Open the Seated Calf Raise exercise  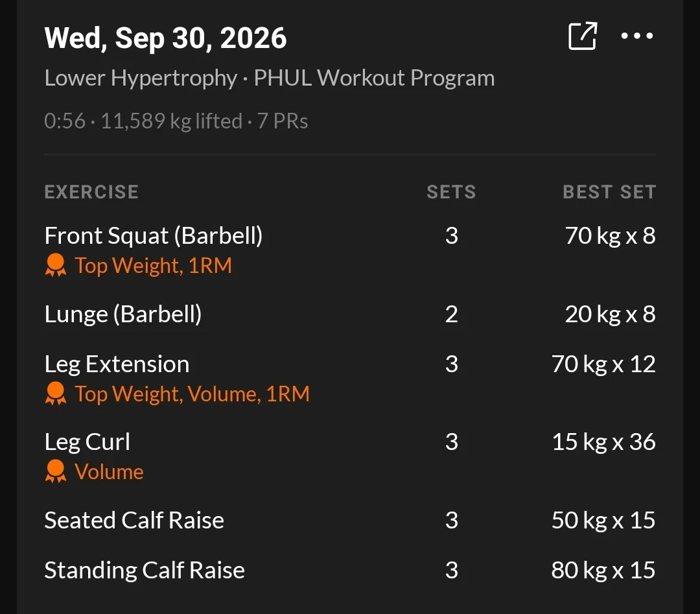click(350, 520)
